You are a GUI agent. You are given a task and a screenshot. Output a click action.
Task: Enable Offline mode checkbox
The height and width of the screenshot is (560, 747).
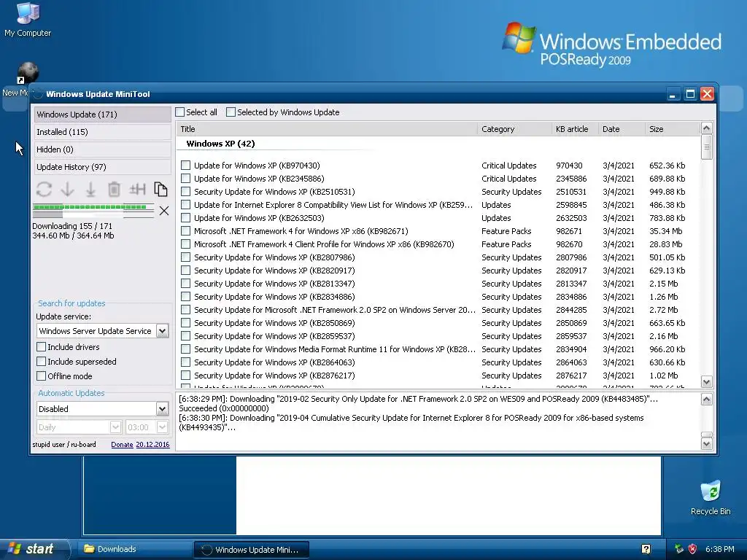(x=42, y=376)
